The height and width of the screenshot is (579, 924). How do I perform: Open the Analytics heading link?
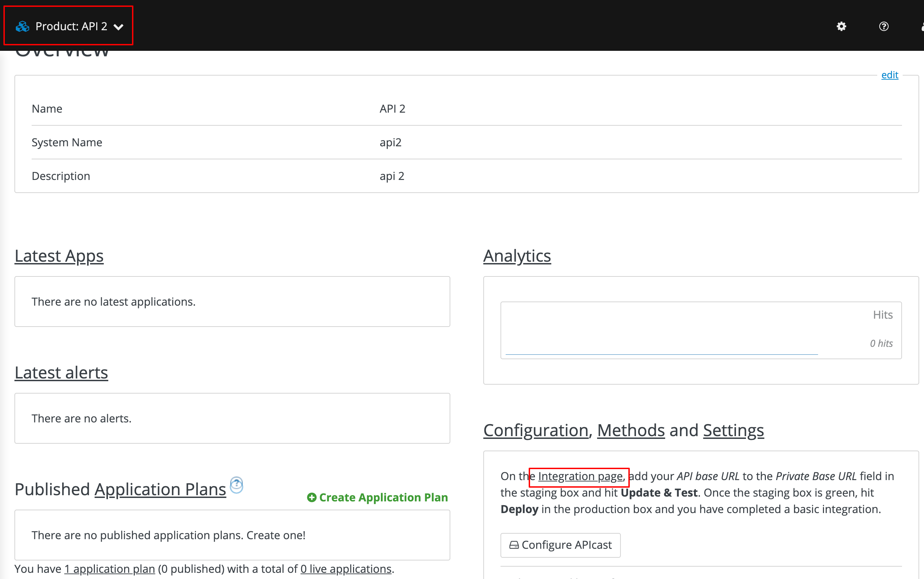517,256
